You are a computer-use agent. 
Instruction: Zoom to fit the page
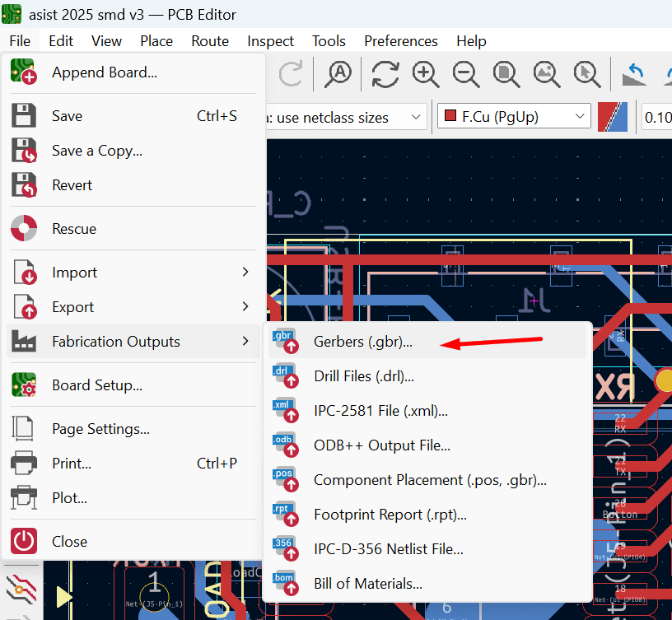[506, 74]
